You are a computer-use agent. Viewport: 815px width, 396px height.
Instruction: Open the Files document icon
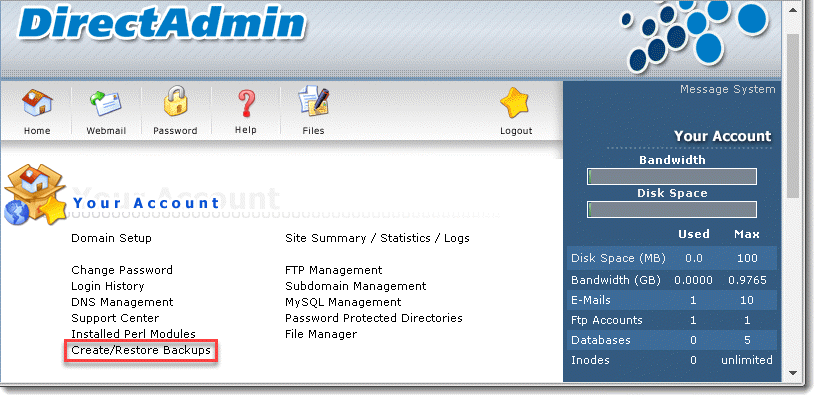click(x=313, y=102)
